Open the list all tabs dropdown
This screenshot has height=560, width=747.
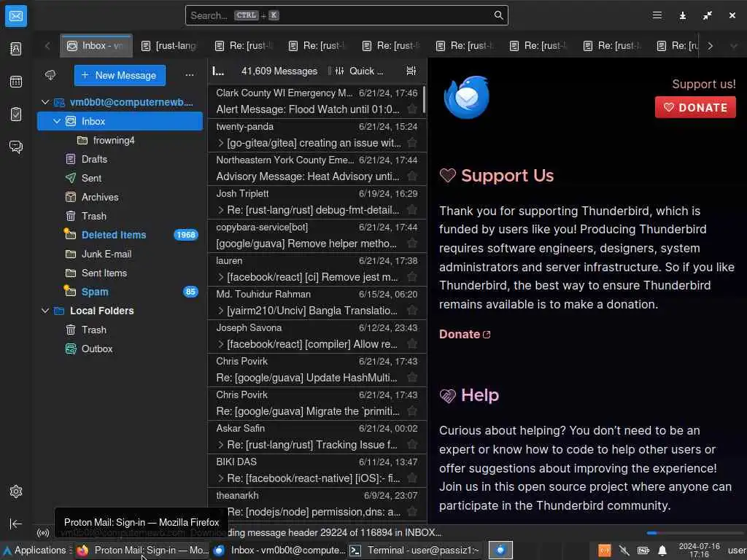tap(734, 46)
